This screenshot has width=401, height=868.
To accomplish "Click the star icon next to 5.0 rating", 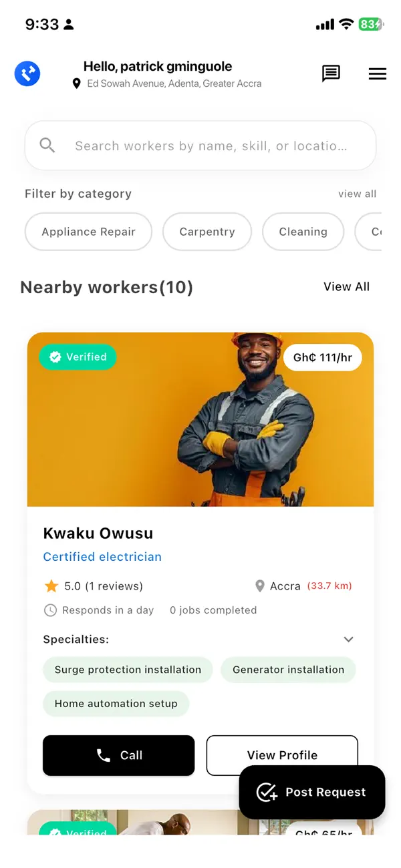I will pyautogui.click(x=51, y=586).
